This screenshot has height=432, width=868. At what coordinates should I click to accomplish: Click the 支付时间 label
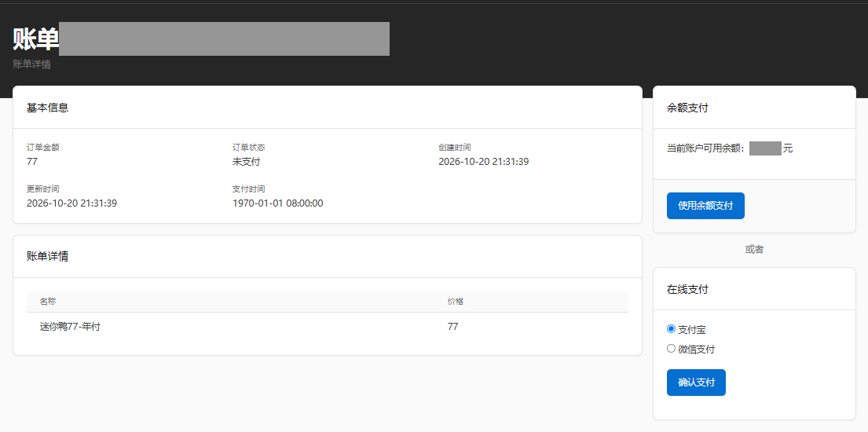pyautogui.click(x=248, y=189)
